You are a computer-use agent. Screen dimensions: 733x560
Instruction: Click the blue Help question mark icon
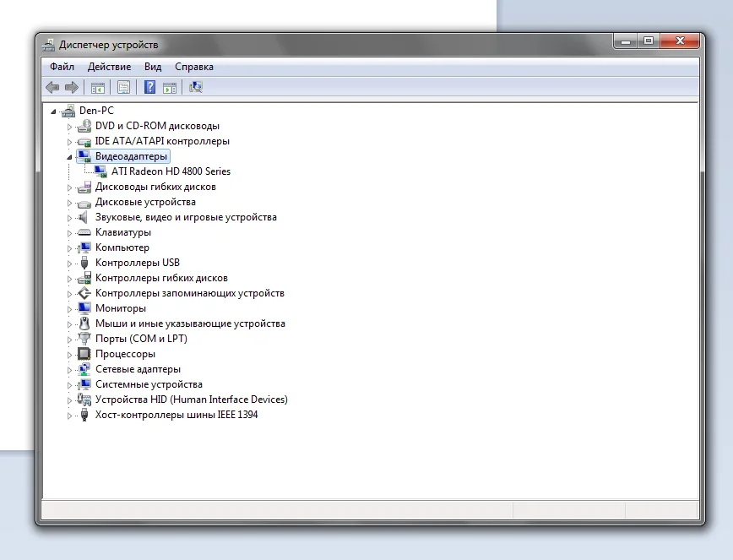tap(149, 87)
